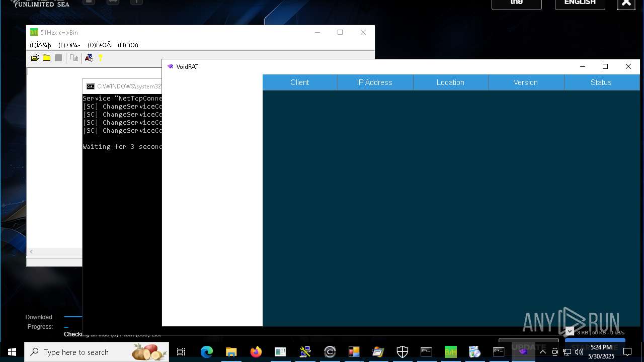Open the notification center icon
644x362 pixels.
627,352
